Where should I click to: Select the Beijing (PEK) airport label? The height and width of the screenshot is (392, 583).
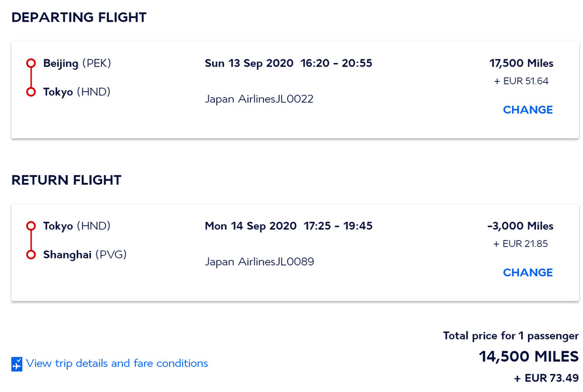point(77,63)
